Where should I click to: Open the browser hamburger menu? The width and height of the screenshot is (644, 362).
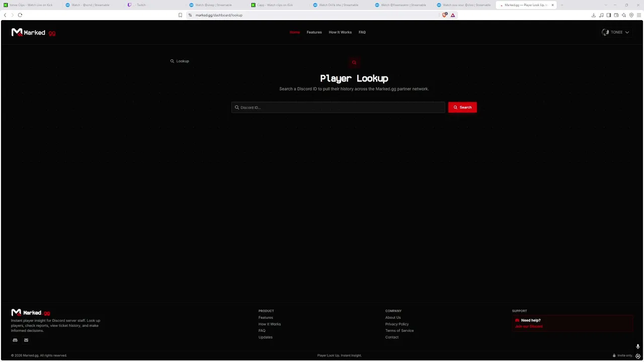click(639, 15)
